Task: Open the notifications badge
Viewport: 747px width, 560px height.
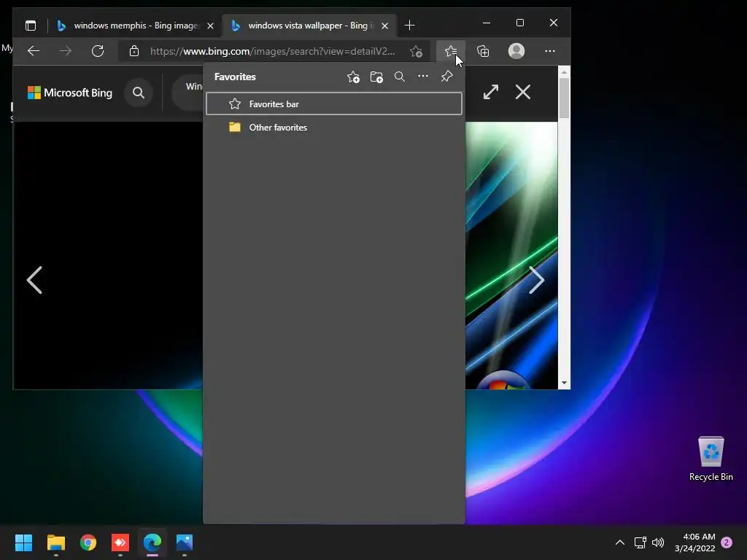Action: [727, 542]
